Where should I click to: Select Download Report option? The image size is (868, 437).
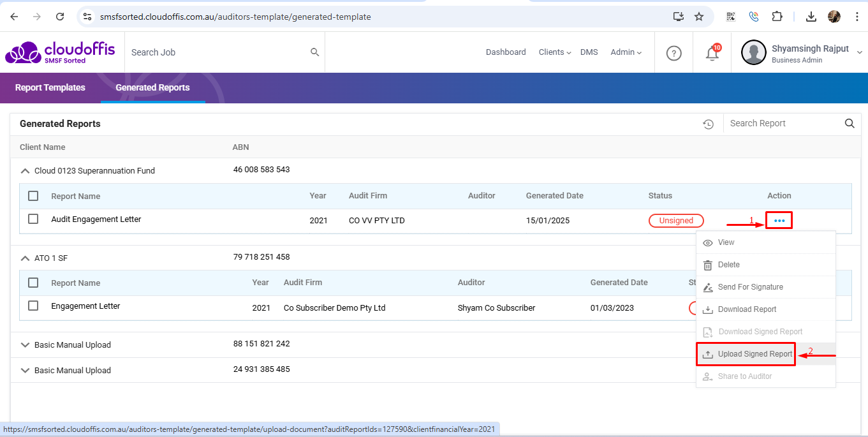[766, 309]
